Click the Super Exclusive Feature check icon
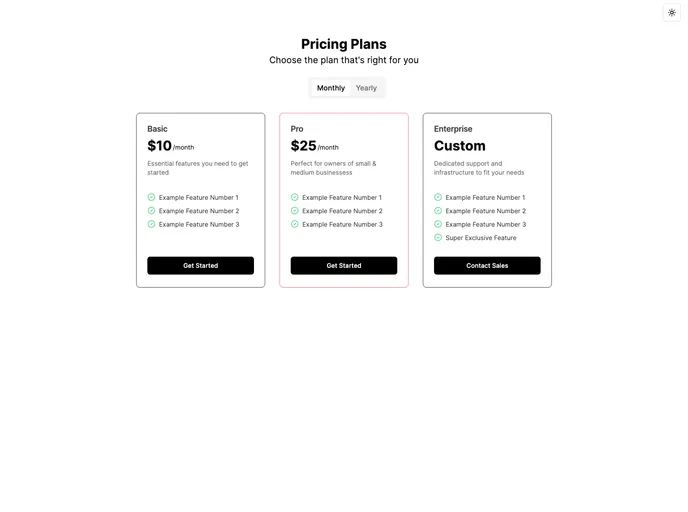688x512 pixels. tap(438, 238)
